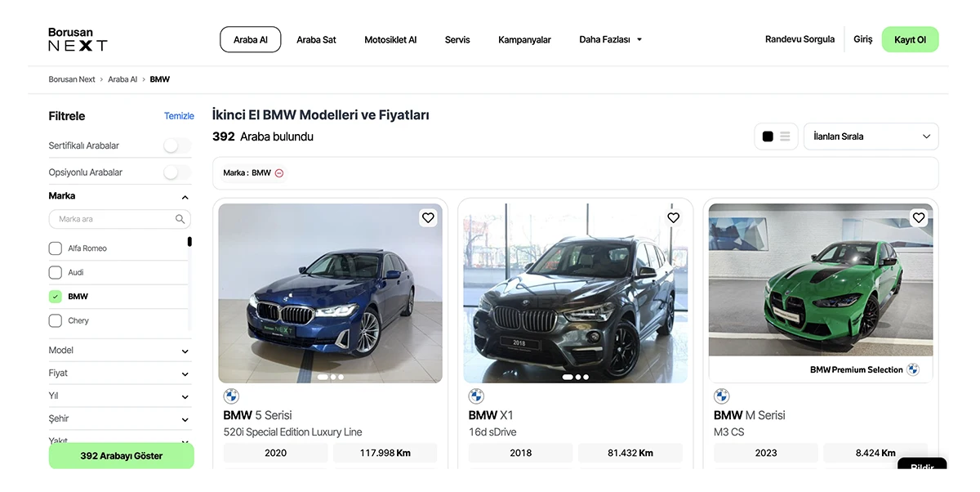Expand the Fiyat filter section
This screenshot has height=492, width=980.
point(119,373)
